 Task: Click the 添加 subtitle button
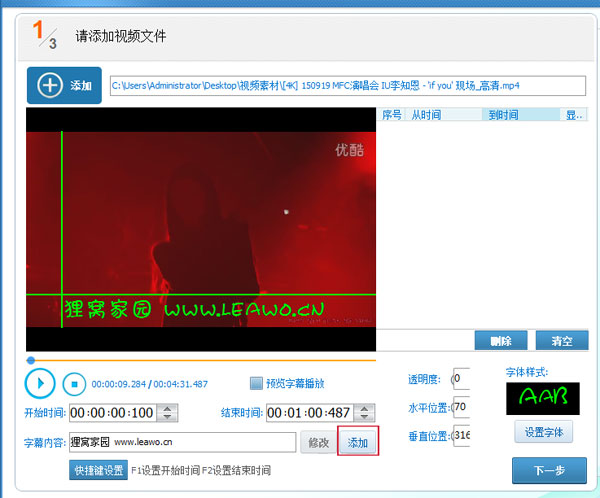(x=359, y=441)
